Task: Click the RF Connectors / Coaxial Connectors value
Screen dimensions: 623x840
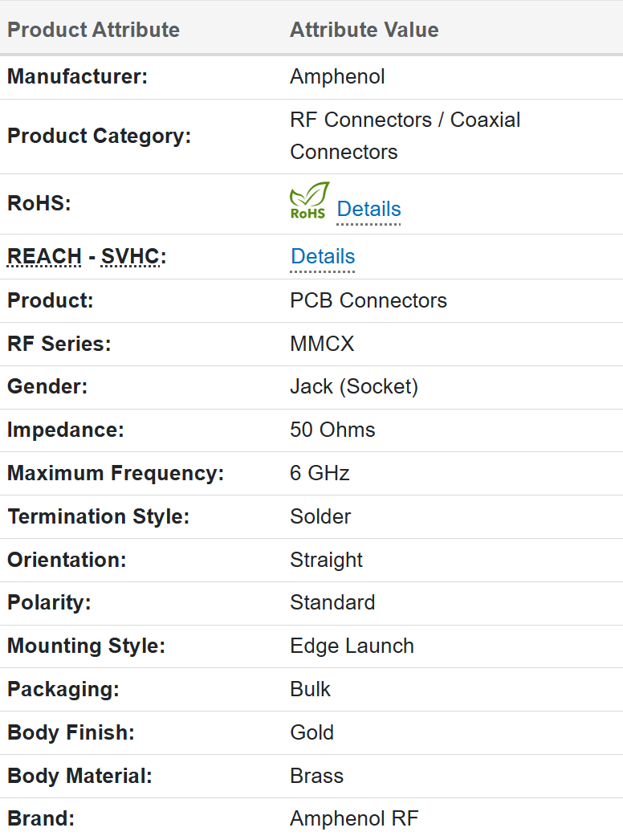Action: pos(405,136)
